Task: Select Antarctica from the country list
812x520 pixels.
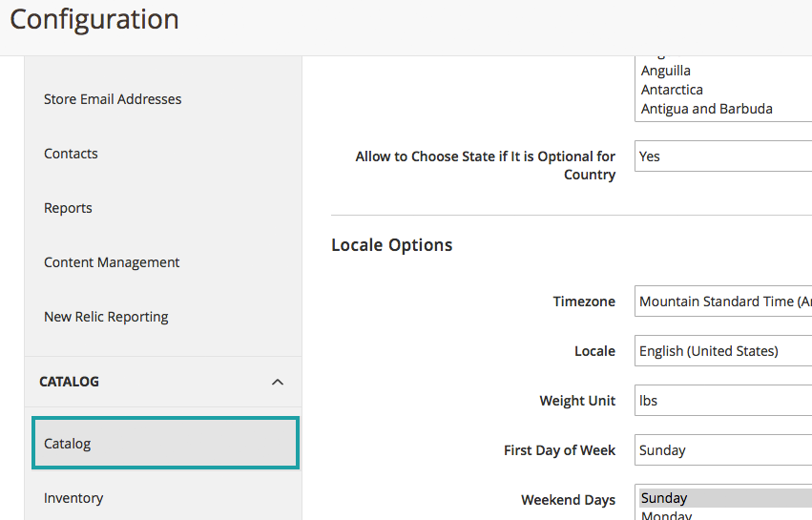Action: click(672, 90)
